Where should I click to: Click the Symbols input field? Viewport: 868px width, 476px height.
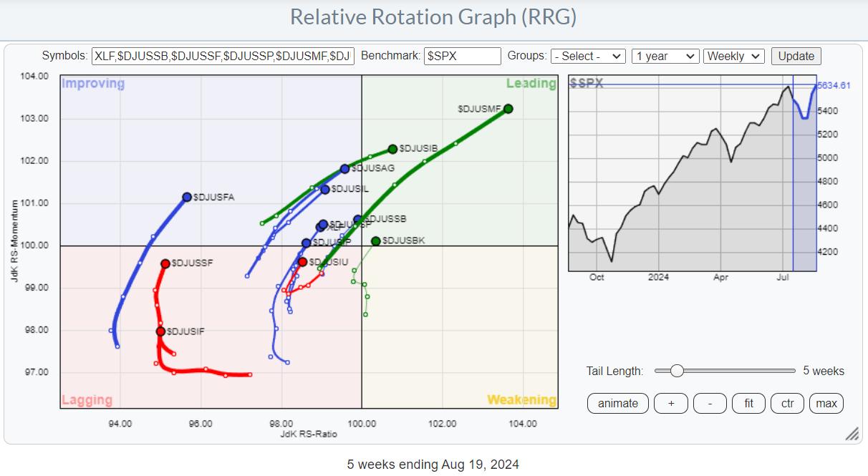pyautogui.click(x=223, y=56)
